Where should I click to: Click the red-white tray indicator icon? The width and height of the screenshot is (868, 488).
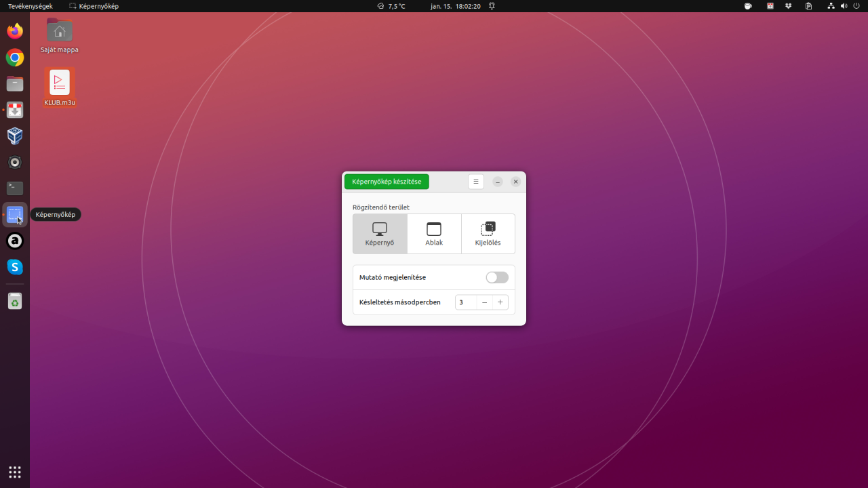click(x=770, y=6)
